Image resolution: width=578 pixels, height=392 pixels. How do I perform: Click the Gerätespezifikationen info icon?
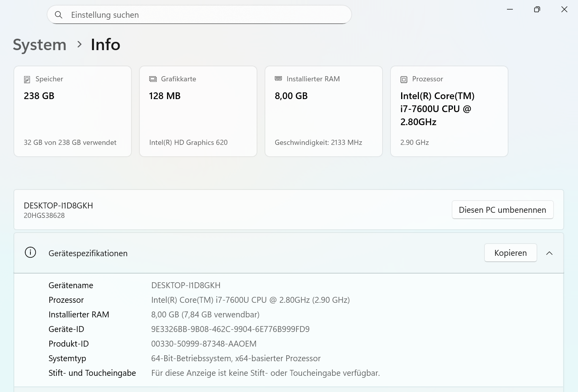tap(30, 252)
